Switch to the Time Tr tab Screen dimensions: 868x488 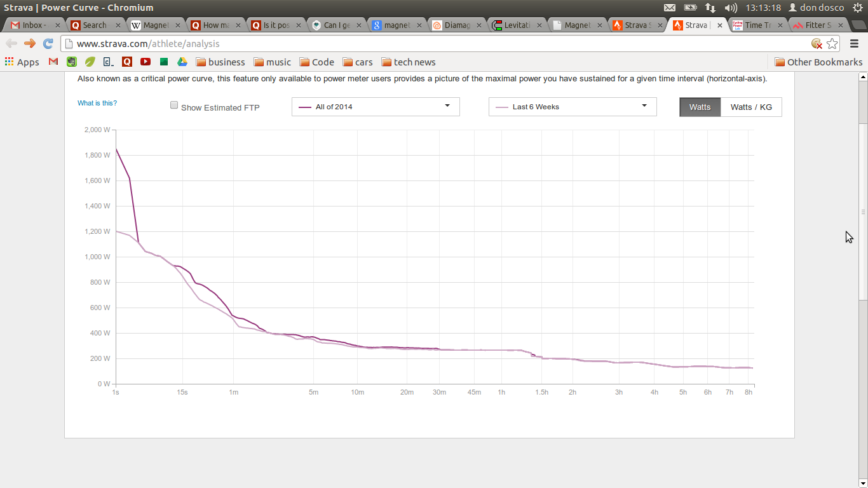tap(756, 25)
